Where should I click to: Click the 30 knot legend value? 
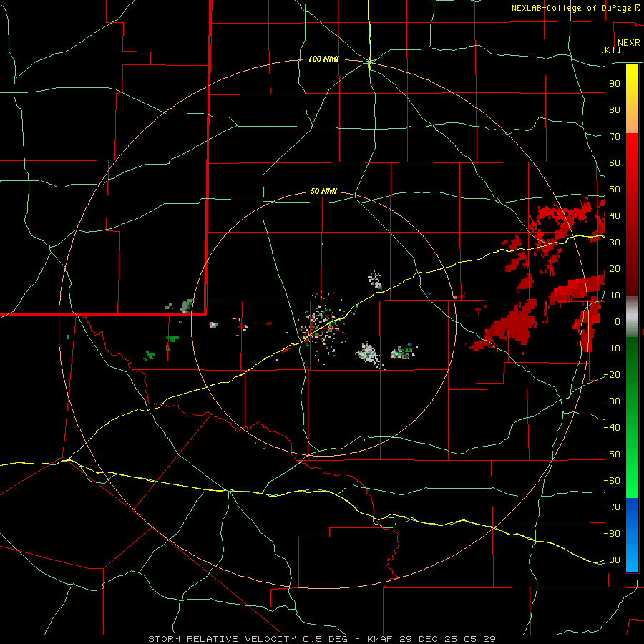[x=615, y=243]
